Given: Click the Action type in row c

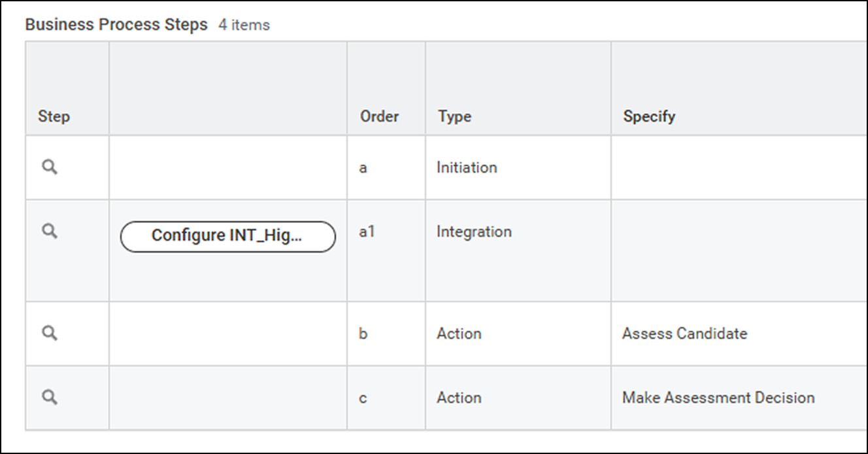Looking at the screenshot, I should point(459,398).
